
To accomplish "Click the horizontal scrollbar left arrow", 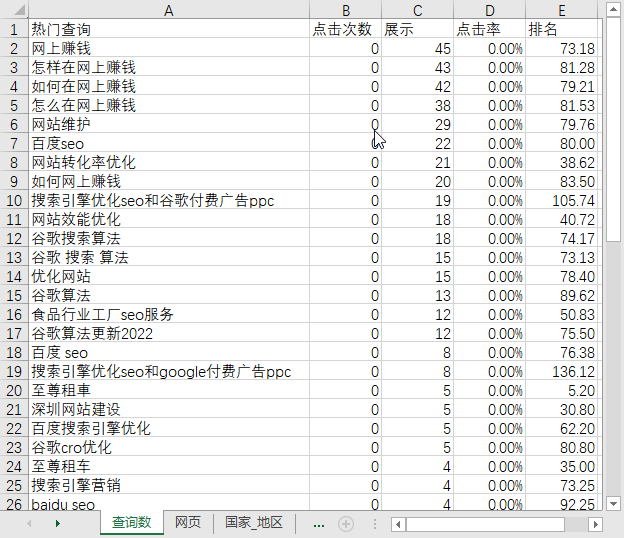I will click(398, 524).
